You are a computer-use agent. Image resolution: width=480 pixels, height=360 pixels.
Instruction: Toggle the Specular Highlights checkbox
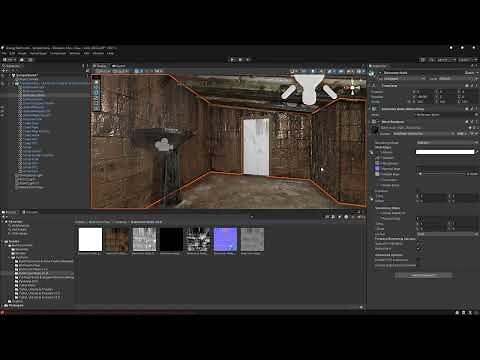[x=419, y=244]
